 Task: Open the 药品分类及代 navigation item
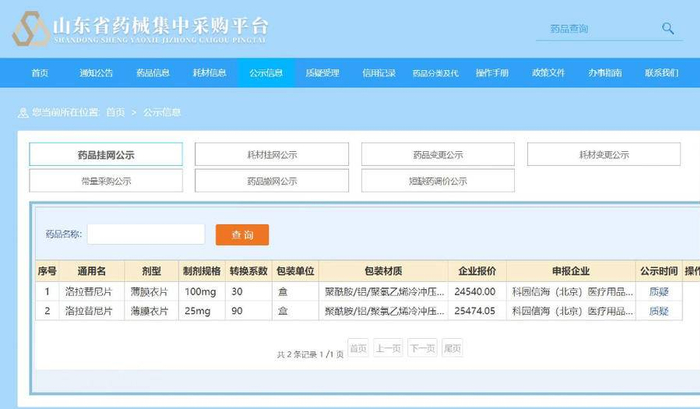[435, 73]
